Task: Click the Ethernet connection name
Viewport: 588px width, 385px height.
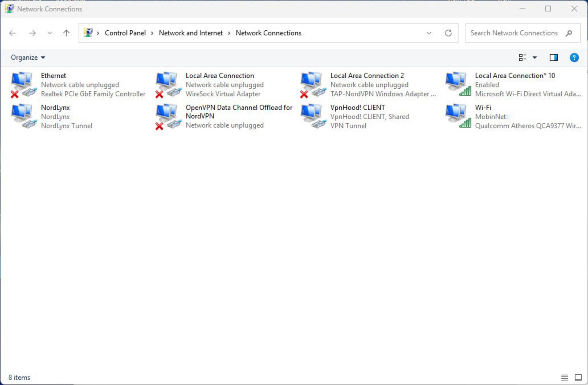Action: (x=53, y=76)
